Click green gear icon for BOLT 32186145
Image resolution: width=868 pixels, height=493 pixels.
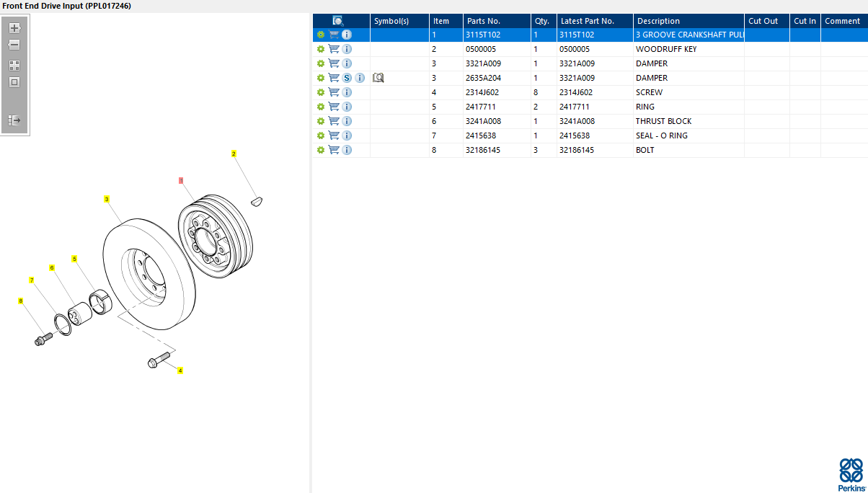tap(321, 150)
